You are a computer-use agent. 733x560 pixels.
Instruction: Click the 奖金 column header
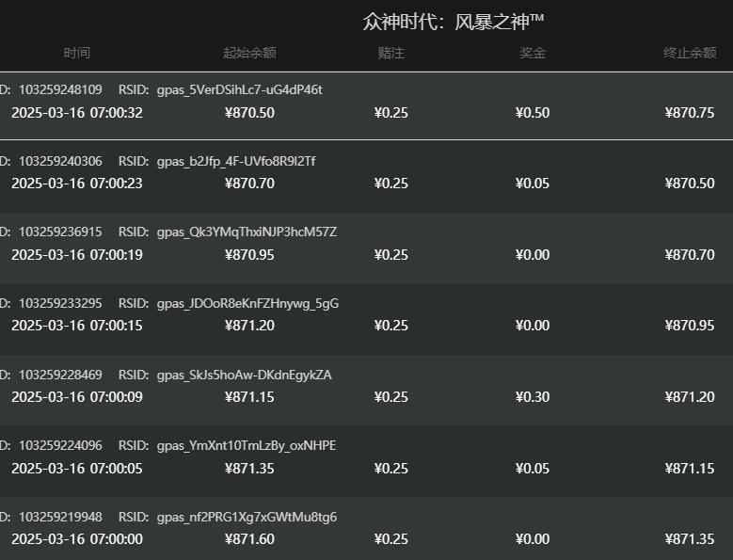click(x=533, y=53)
